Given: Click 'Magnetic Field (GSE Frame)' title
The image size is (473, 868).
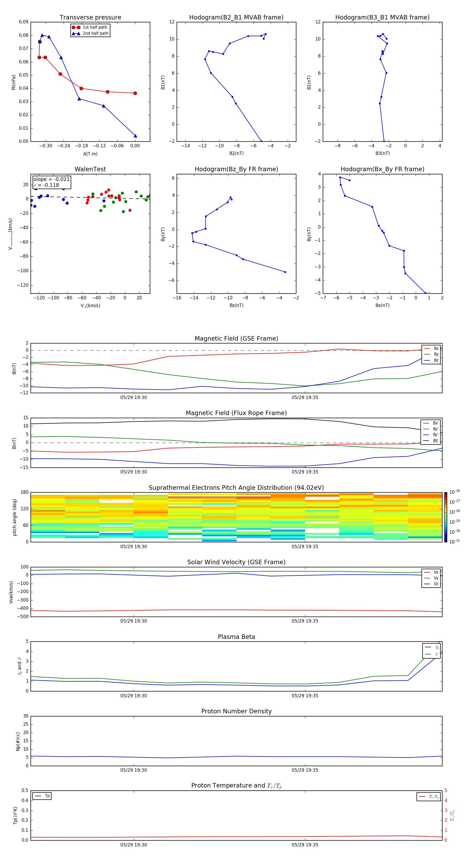Looking at the screenshot, I should 236,339.
